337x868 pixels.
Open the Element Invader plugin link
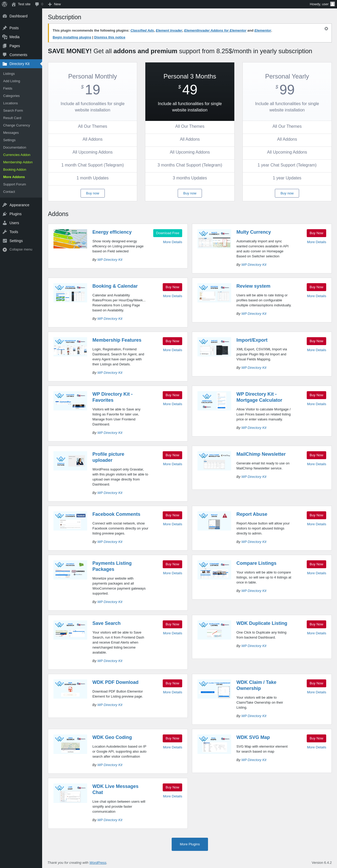pyautogui.click(x=169, y=30)
